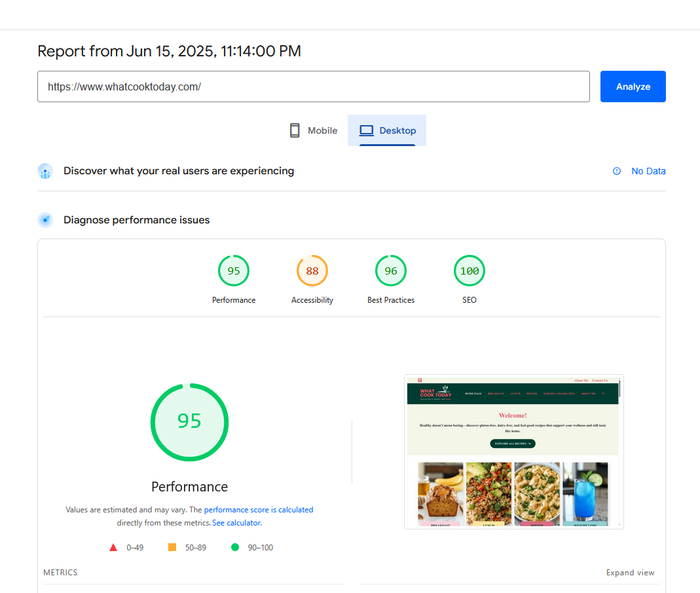Screen dimensions: 700x593
Task: Click the URL input field
Action: click(313, 86)
